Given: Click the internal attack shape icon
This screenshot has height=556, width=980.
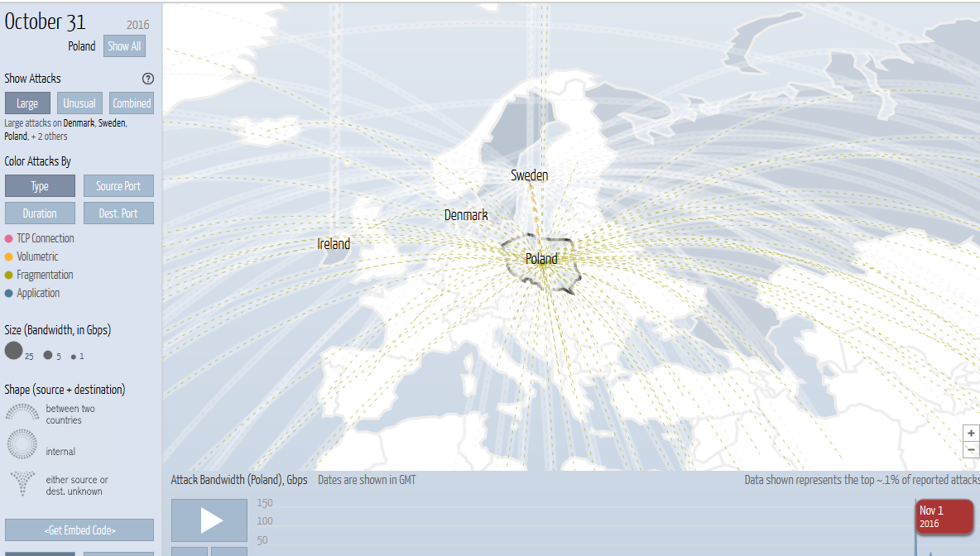Looking at the screenshot, I should click(x=22, y=444).
